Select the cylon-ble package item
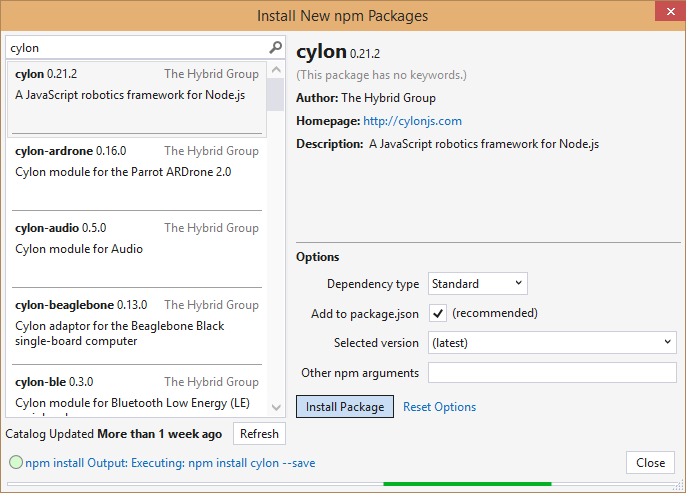686x493 pixels. coord(137,396)
